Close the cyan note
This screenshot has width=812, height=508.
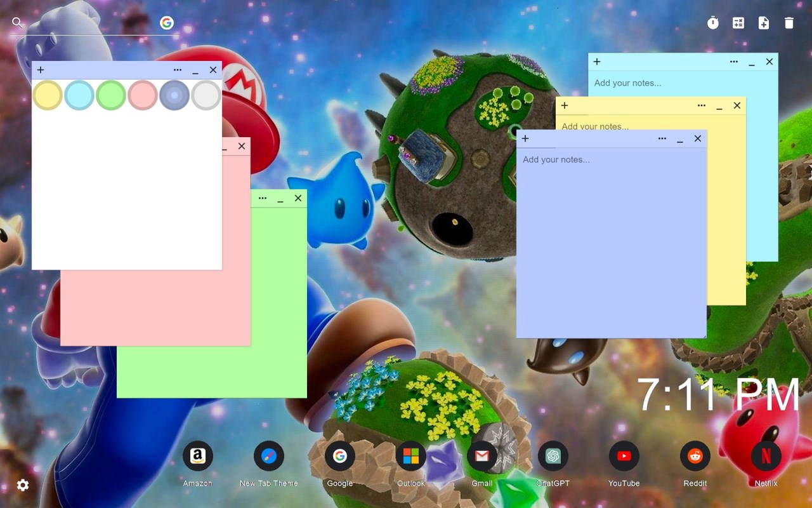(x=769, y=62)
